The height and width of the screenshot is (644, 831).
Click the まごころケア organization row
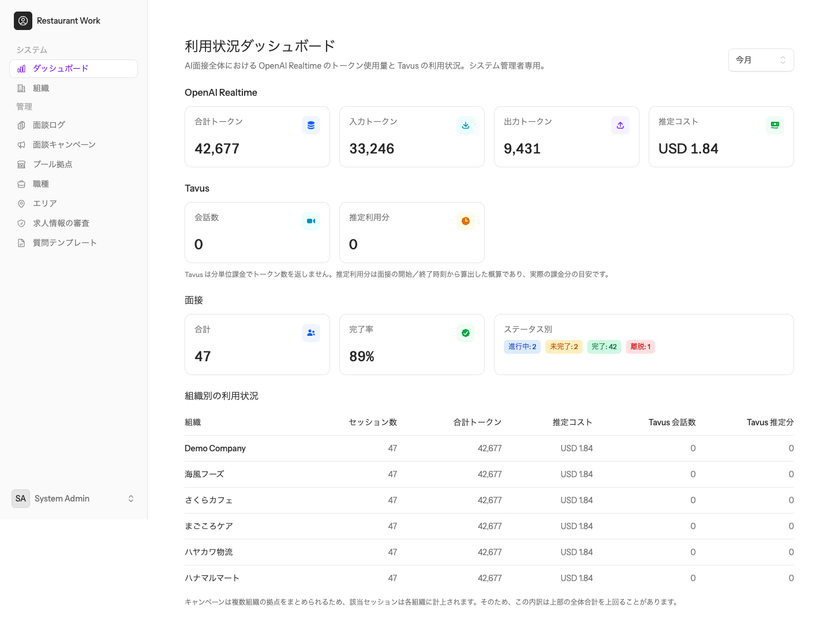click(489, 526)
